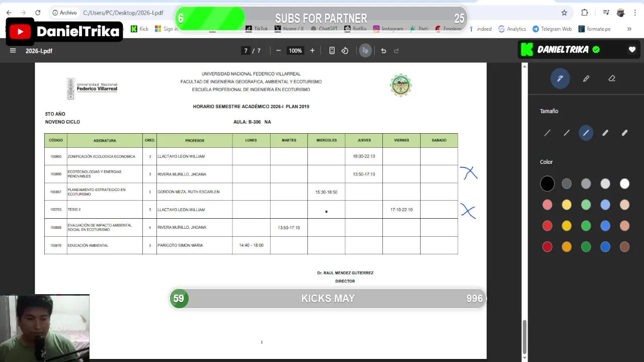Pick the bright green color swatch
The height and width of the screenshot is (362, 644).
(586, 226)
